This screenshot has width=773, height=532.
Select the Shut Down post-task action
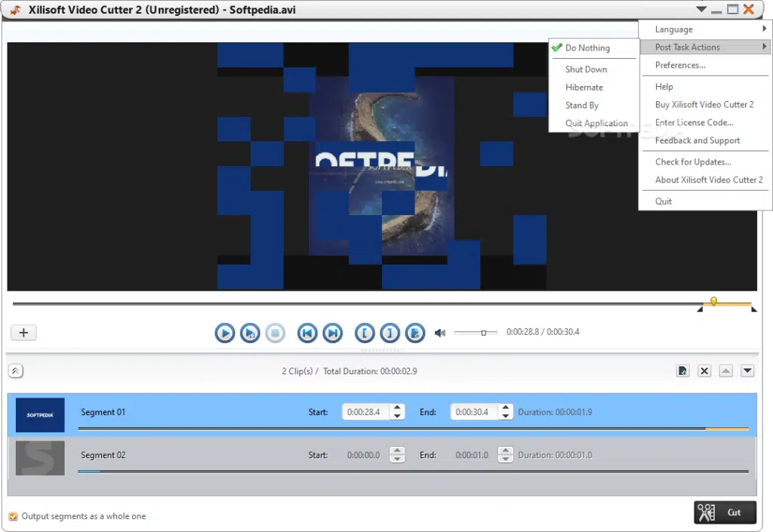(x=594, y=69)
